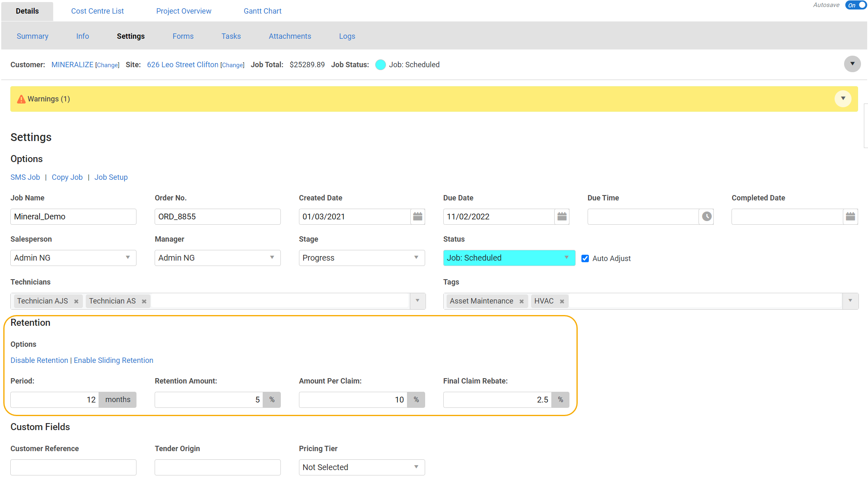
Task: Remove the HVAC tag
Action: [x=562, y=301]
